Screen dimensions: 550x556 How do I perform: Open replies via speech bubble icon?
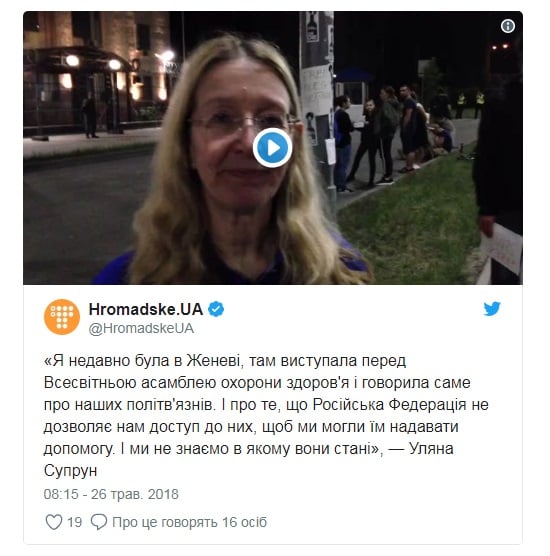[x=99, y=522]
